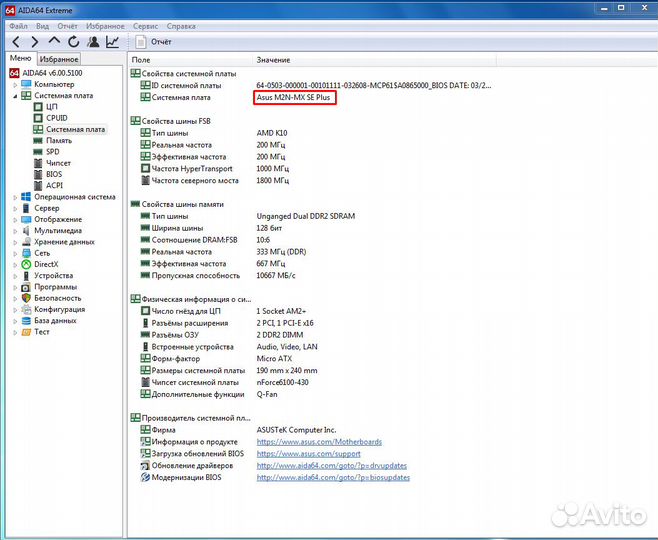Click the Сеть network icon
This screenshot has height=540, width=658.
pos(26,253)
